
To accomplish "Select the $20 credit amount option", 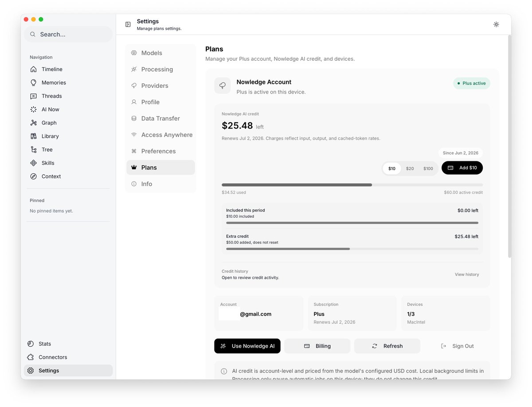I will (x=410, y=168).
